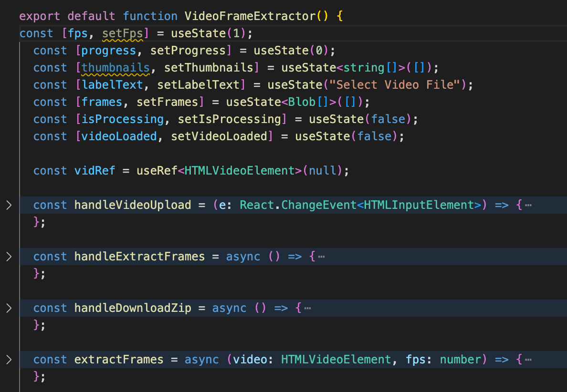This screenshot has height=392, width=567.
Task: Expand the handleDownloadZip fold chevron
Action: [x=9, y=309]
